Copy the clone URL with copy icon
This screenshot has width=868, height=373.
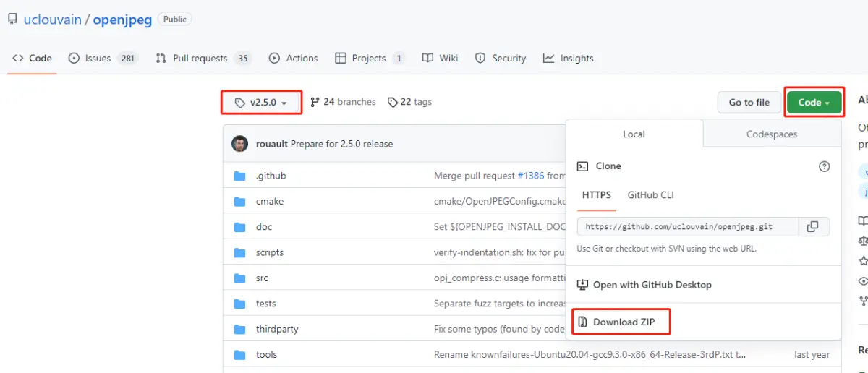[x=813, y=226]
